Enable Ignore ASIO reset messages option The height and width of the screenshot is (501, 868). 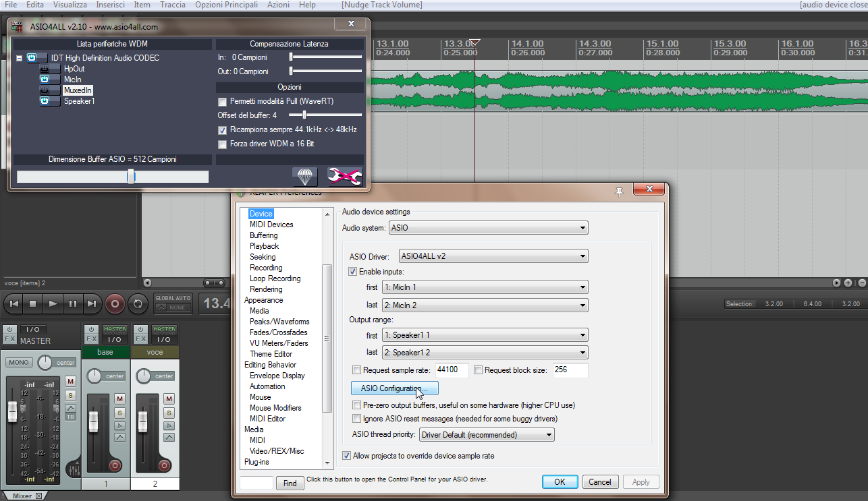357,419
